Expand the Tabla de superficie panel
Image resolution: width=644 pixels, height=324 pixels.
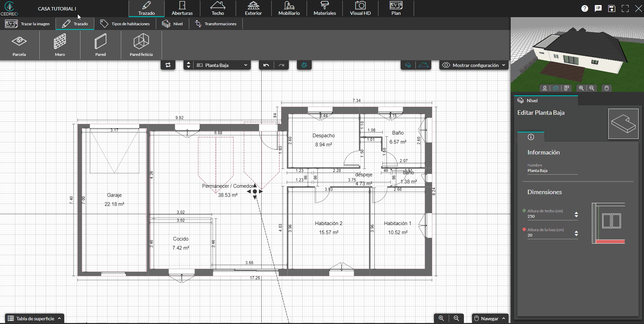click(x=35, y=319)
